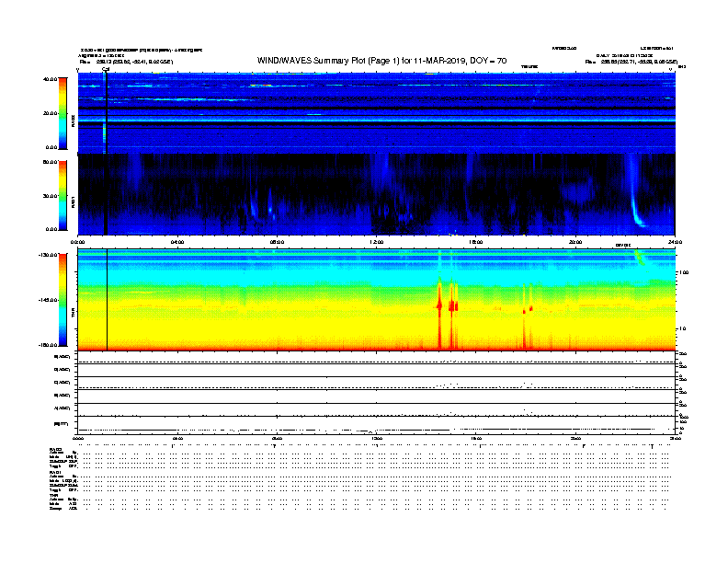The height and width of the screenshot is (563, 728).
Task: Click the 10 tick on TNR right axis
Action: [683, 329]
